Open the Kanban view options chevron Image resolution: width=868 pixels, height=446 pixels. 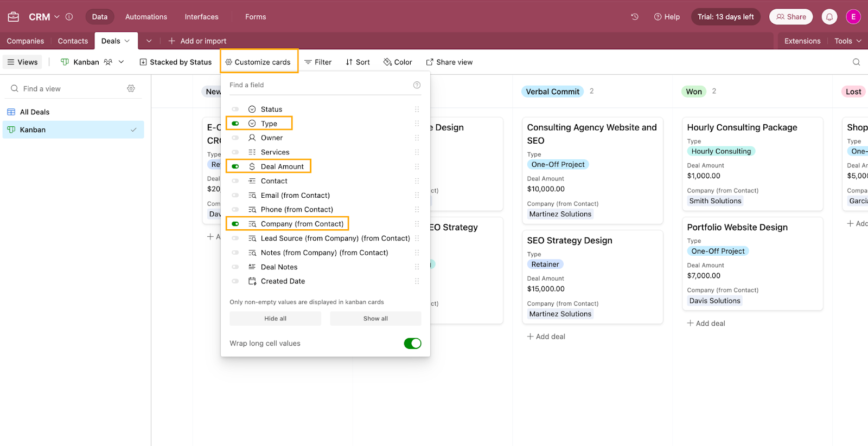(121, 62)
